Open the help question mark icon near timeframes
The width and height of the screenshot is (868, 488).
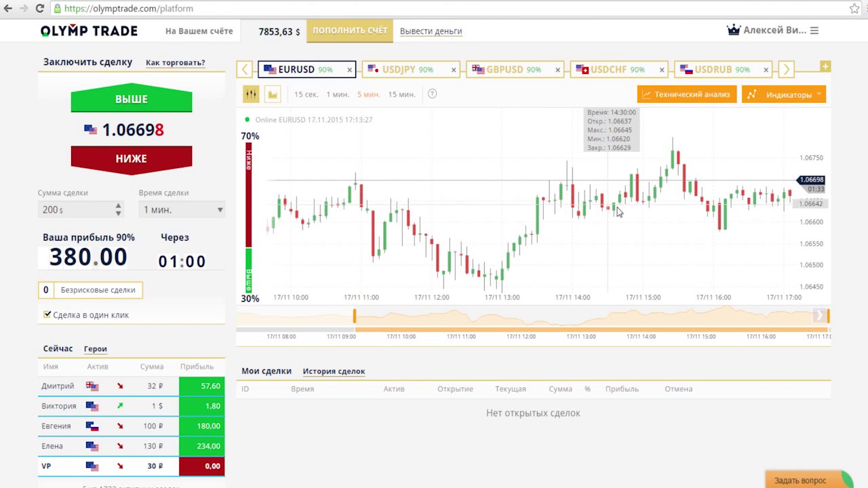tap(433, 94)
